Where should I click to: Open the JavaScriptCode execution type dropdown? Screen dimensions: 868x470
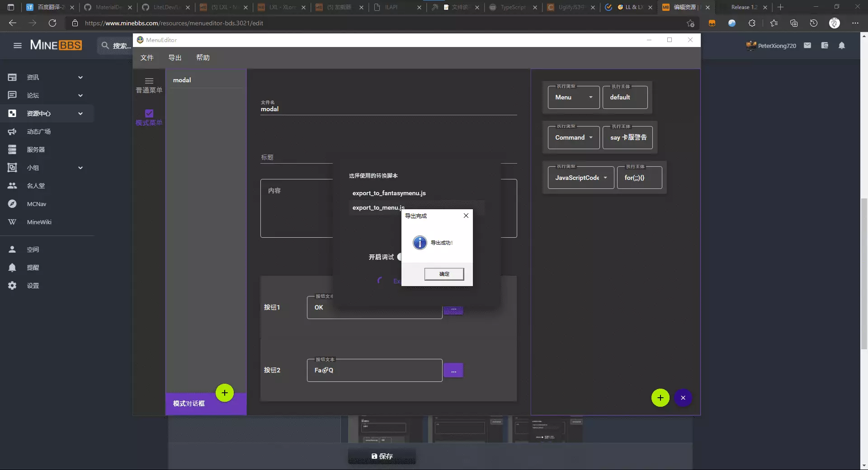tap(581, 178)
